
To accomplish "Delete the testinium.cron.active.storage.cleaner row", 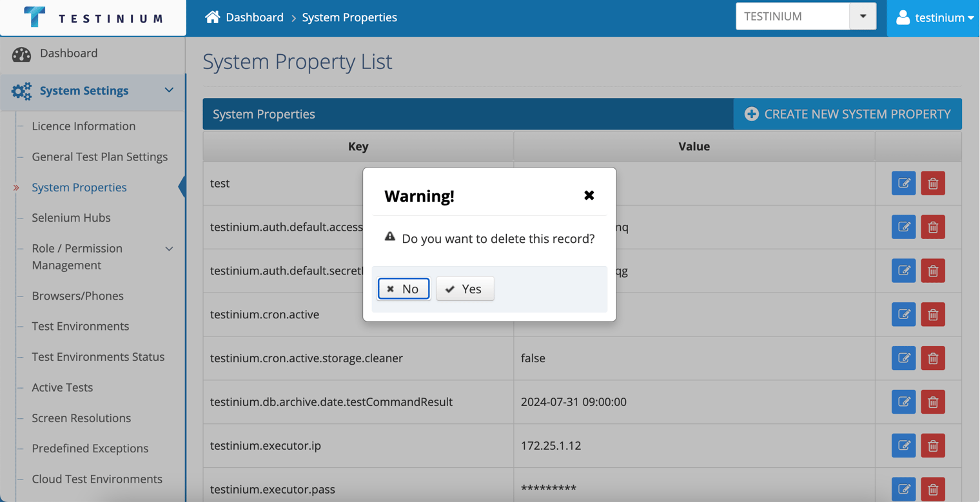I will tap(933, 358).
